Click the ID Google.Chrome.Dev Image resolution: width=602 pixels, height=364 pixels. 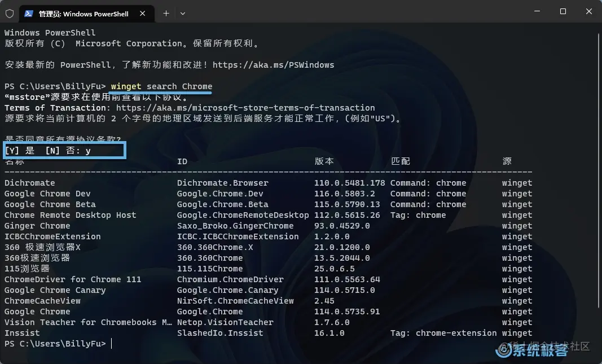point(220,194)
